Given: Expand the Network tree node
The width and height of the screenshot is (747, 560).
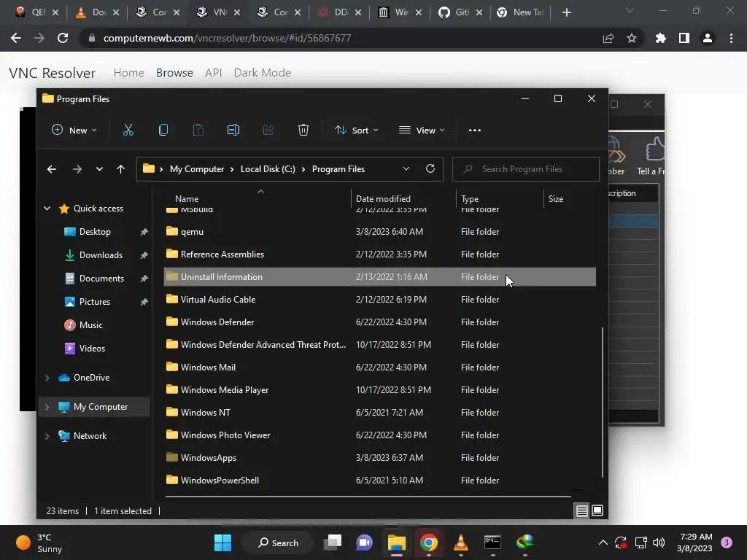Looking at the screenshot, I should click(x=47, y=436).
